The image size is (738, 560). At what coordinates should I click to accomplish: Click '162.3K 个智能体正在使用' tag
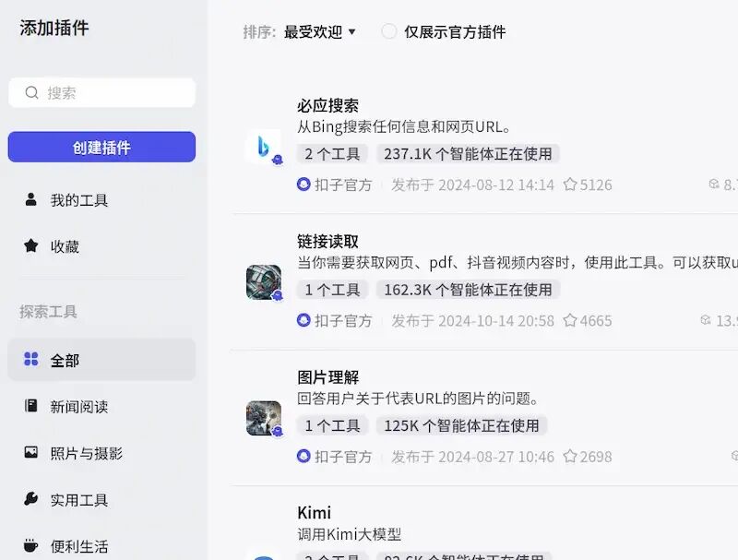click(468, 290)
